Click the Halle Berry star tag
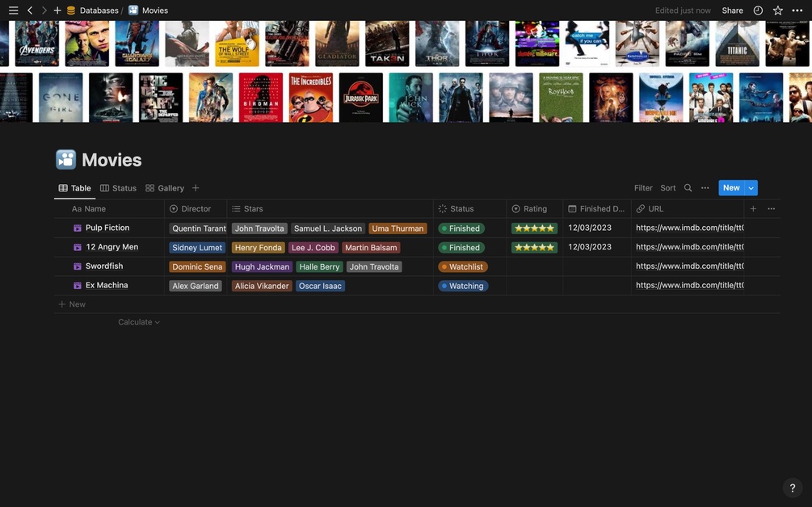Viewport: 812px width, 507px height. coord(319,266)
